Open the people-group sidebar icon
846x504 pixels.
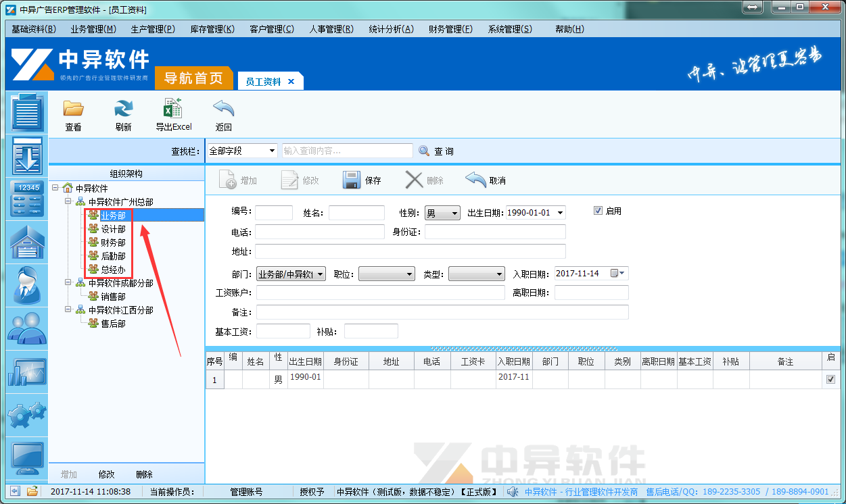pos(28,329)
